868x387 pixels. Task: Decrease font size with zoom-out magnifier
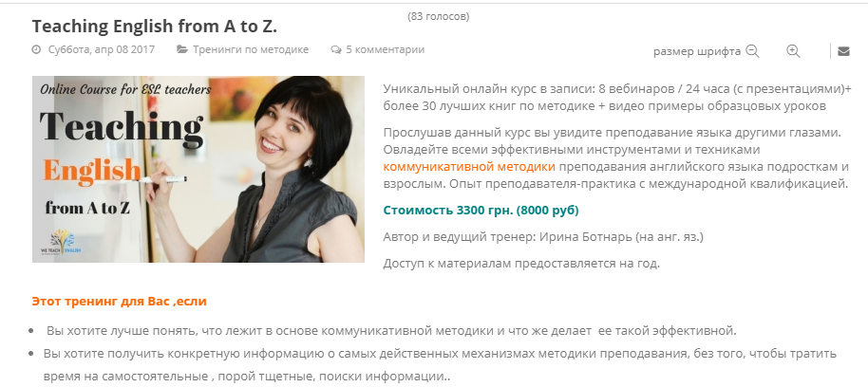752,51
